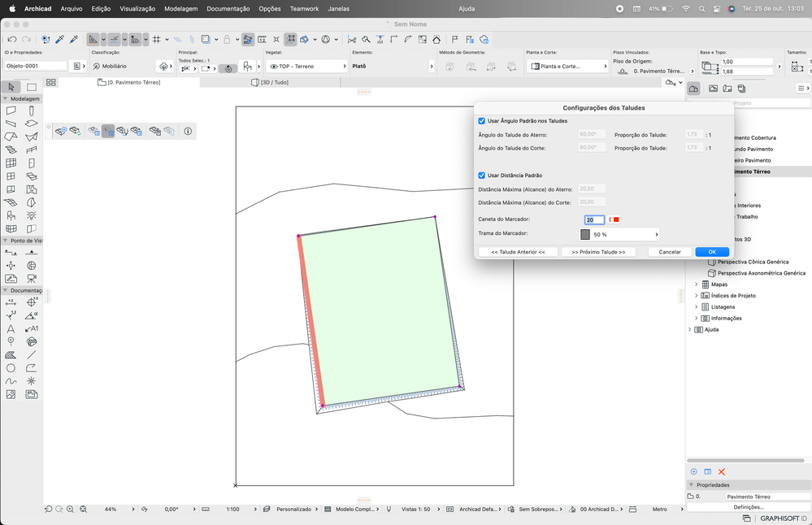Select the Camera tool

click(x=32, y=279)
